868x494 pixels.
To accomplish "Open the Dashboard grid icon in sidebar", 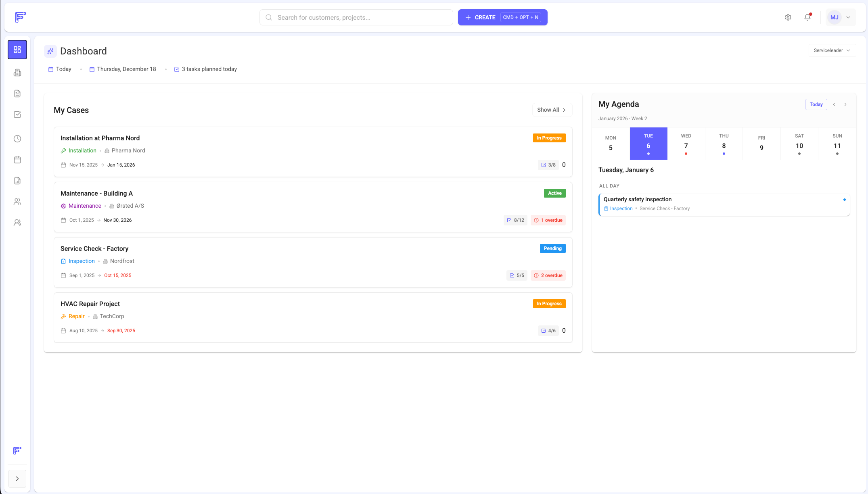I will point(17,49).
